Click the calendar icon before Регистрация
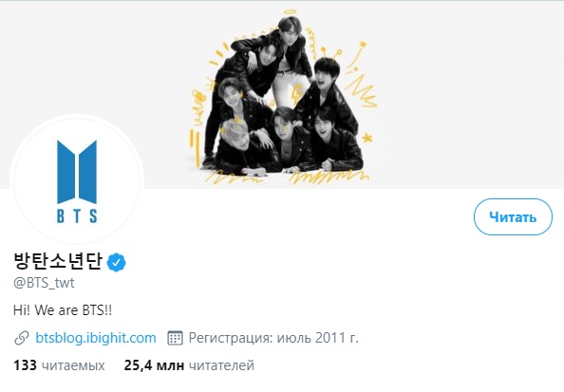The image size is (564, 392). [175, 338]
